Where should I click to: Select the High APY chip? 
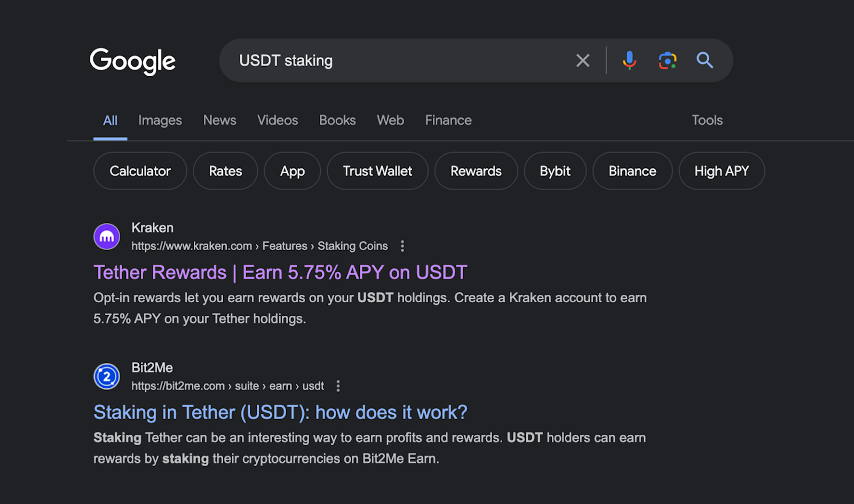coord(722,171)
